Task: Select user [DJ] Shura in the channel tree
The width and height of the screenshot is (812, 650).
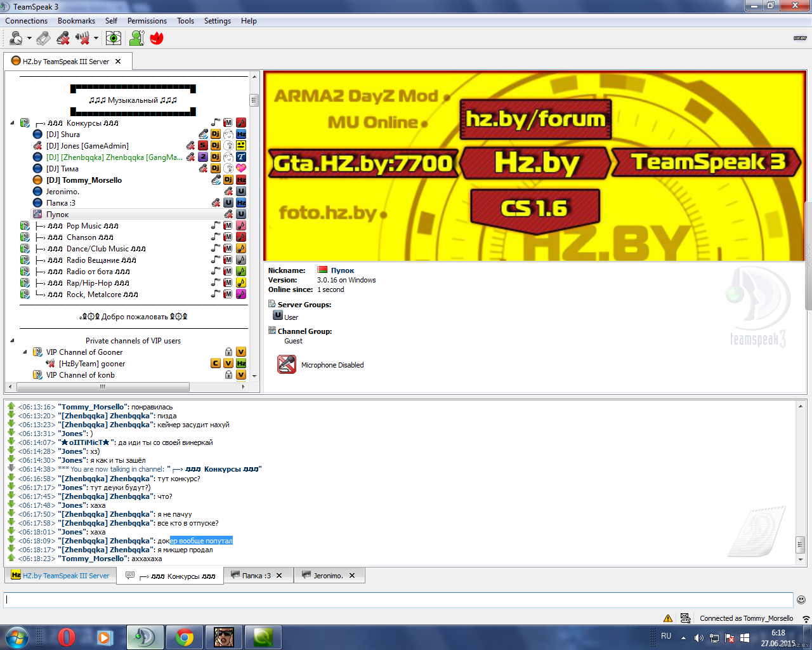Action: (x=63, y=135)
